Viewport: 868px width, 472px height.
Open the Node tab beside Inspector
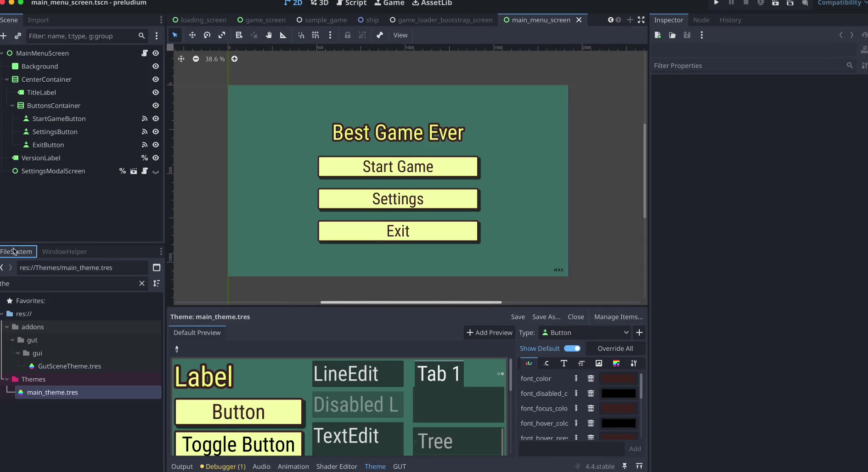coord(701,20)
